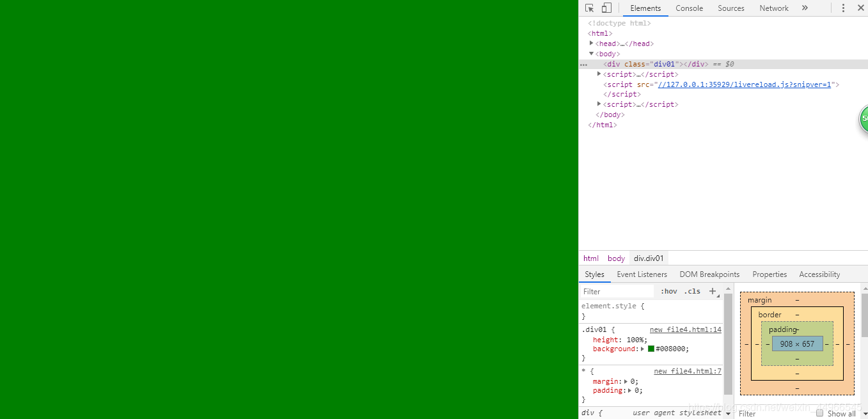Expand the margin shorthand property triangle

pos(627,381)
